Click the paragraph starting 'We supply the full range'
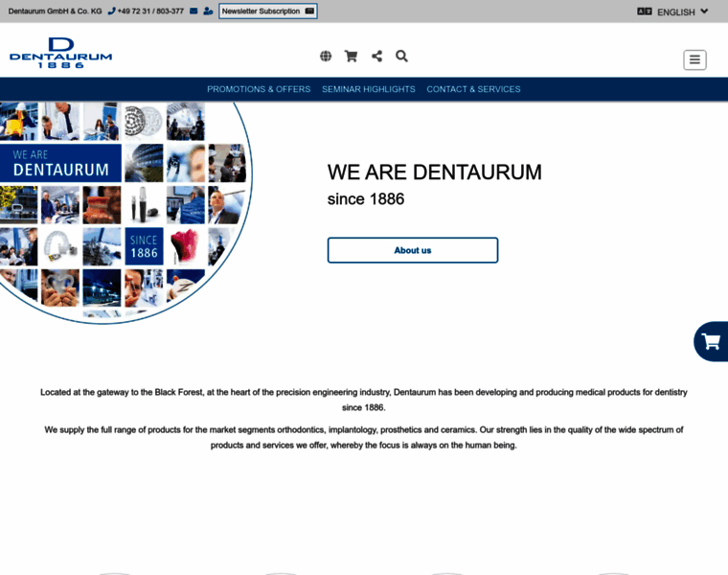The width and height of the screenshot is (728, 575). click(x=364, y=438)
